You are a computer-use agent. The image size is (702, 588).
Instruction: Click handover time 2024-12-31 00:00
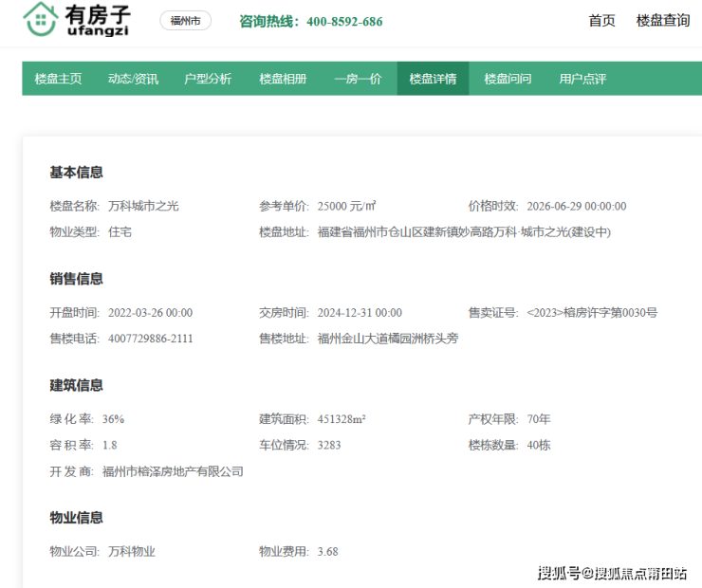pyautogui.click(x=360, y=312)
